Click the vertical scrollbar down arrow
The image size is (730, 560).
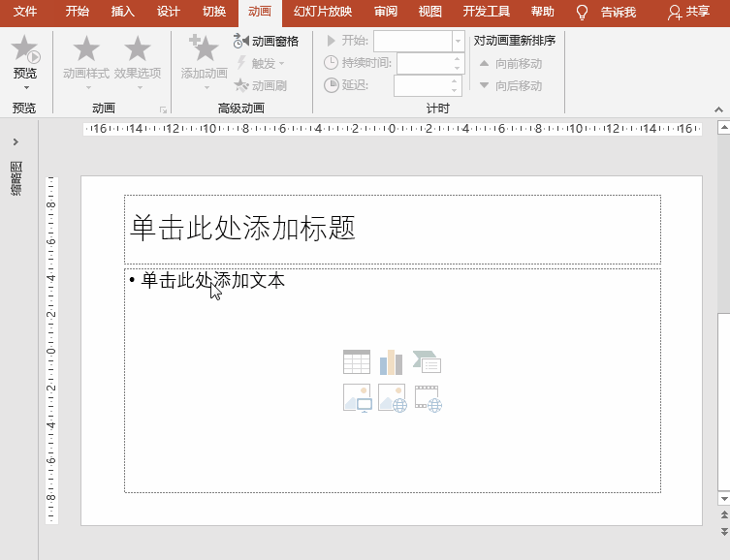click(x=724, y=499)
